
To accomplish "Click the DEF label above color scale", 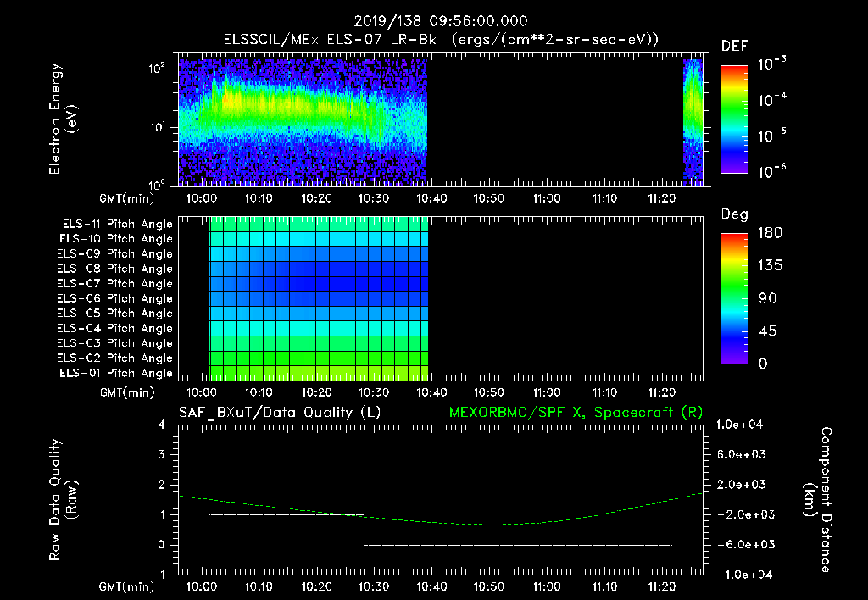I will tap(735, 47).
